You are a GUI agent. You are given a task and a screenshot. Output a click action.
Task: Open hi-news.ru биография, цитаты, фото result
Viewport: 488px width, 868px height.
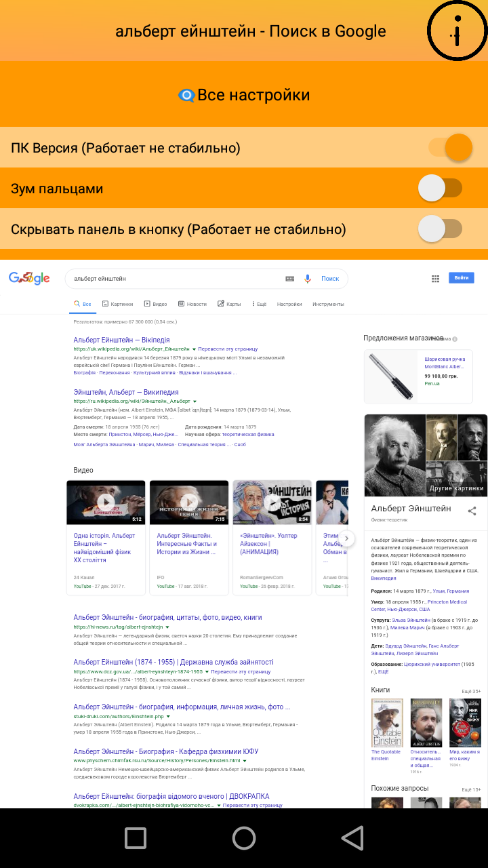tap(167, 618)
